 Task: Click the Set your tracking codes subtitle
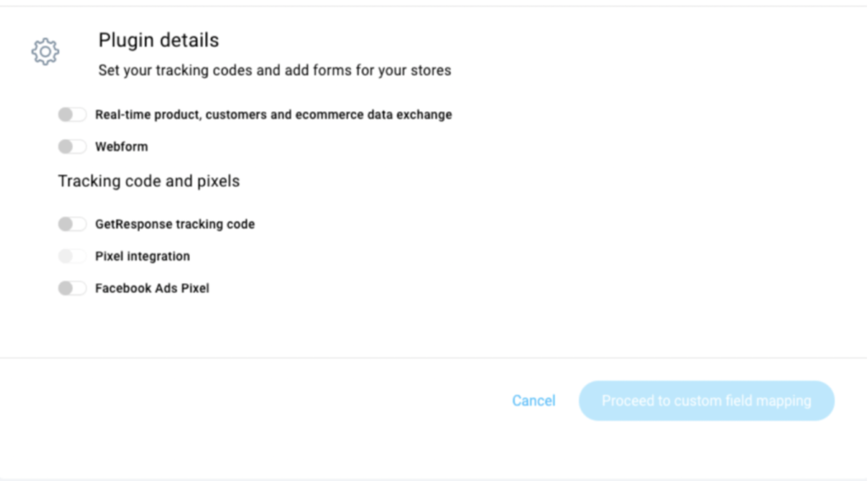[x=275, y=71]
